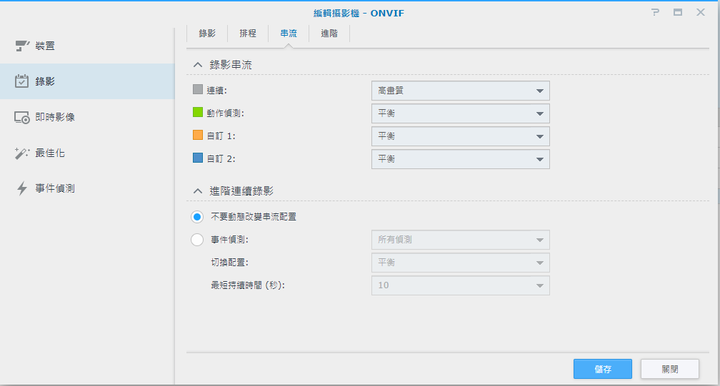Collapse the 進階連續錄影 section
Viewport: 720px width, 386px height.
[197, 191]
